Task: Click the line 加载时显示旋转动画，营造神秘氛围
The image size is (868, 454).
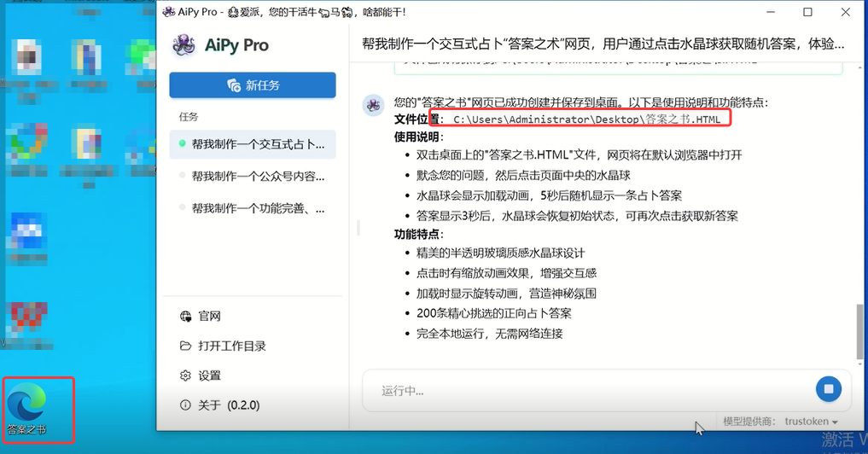Action: pos(506,294)
